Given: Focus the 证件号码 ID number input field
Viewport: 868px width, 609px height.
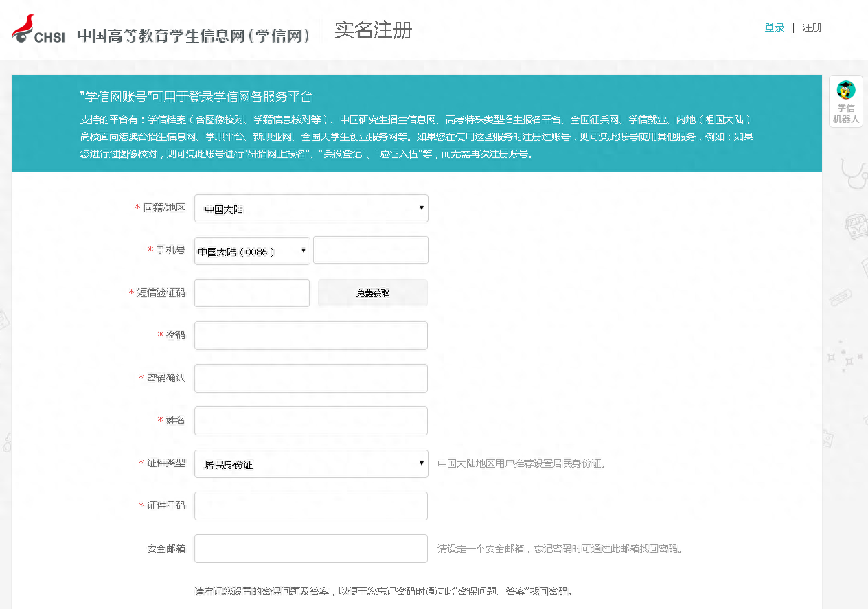Looking at the screenshot, I should tap(311, 506).
